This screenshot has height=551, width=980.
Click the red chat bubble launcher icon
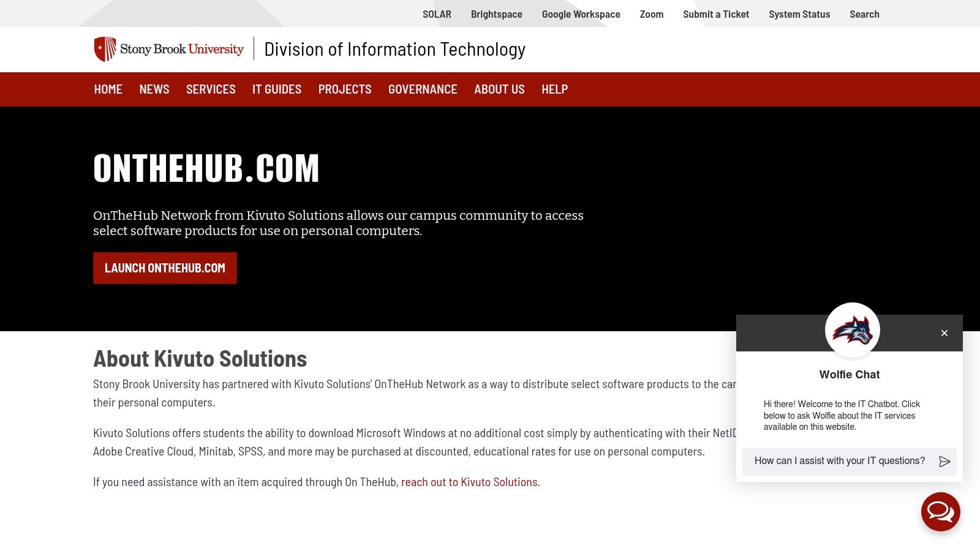point(940,512)
